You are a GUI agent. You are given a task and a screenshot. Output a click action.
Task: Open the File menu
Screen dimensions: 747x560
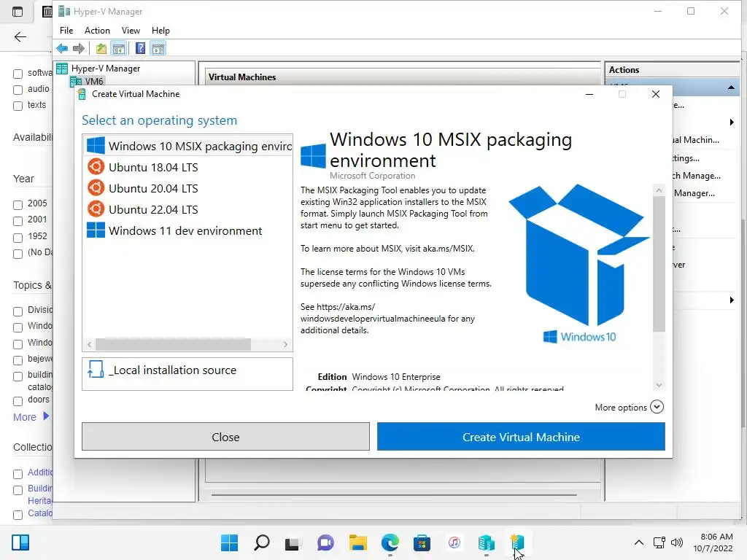pyautogui.click(x=66, y=31)
